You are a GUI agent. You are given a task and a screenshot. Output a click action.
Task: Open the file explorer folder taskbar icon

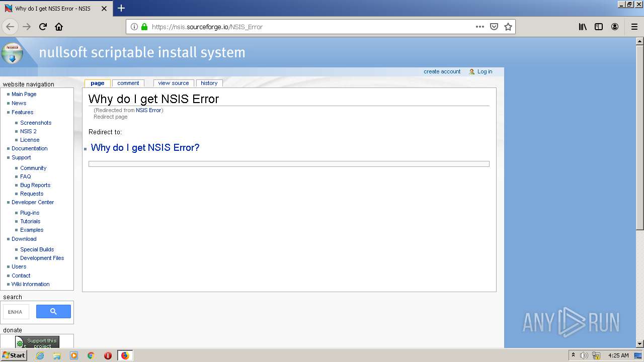[x=57, y=355]
